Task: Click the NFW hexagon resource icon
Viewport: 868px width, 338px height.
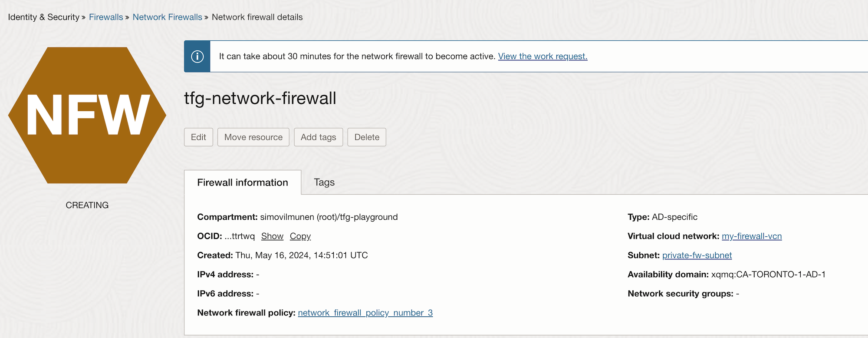Action: 87,115
